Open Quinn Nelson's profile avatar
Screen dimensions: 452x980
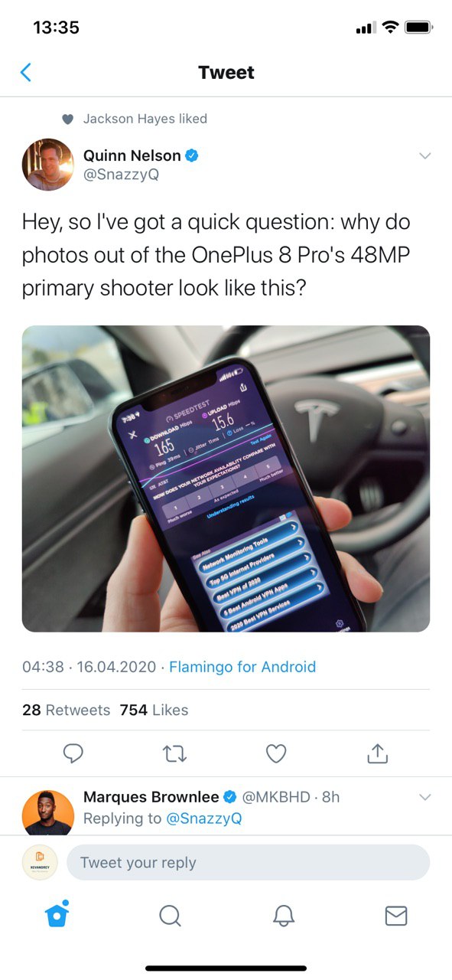pos(48,165)
